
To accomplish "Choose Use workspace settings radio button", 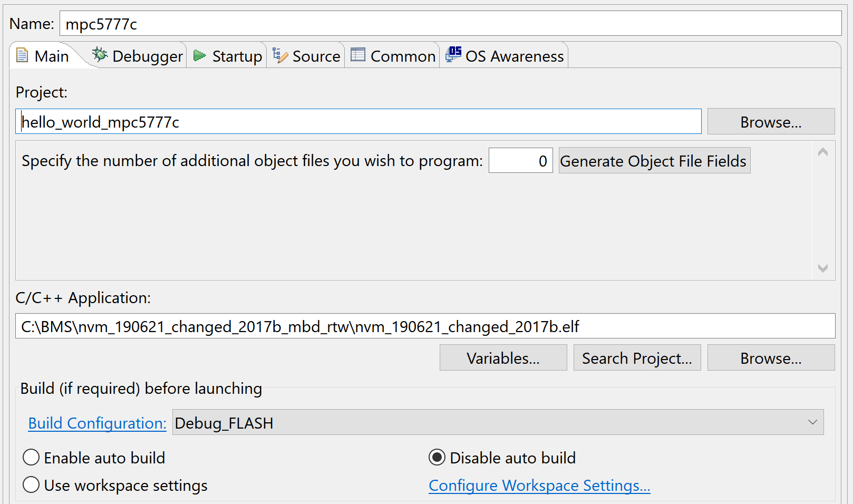I will coord(32,485).
